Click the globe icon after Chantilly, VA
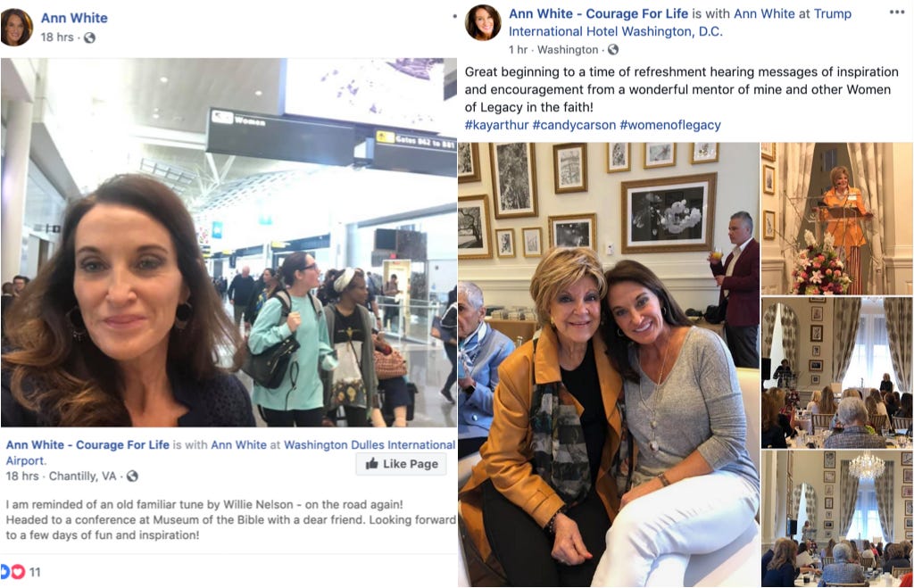 [x=132, y=476]
